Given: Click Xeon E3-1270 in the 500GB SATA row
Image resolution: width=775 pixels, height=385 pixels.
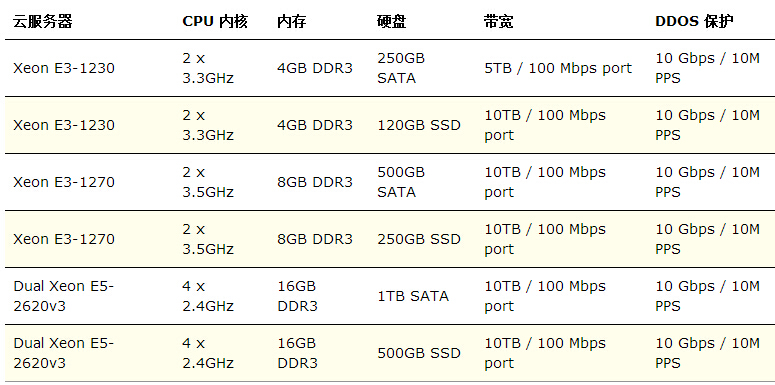Looking at the screenshot, I should click(x=64, y=182).
